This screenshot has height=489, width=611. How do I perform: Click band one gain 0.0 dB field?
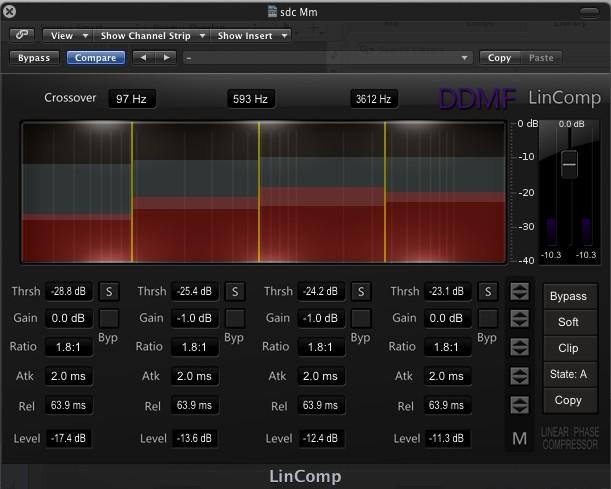tap(69, 318)
